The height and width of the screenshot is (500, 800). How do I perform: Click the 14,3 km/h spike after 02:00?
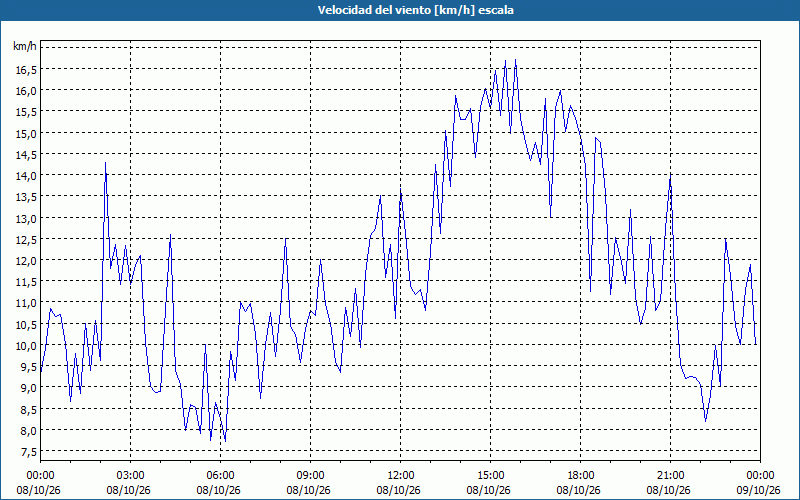(x=106, y=163)
